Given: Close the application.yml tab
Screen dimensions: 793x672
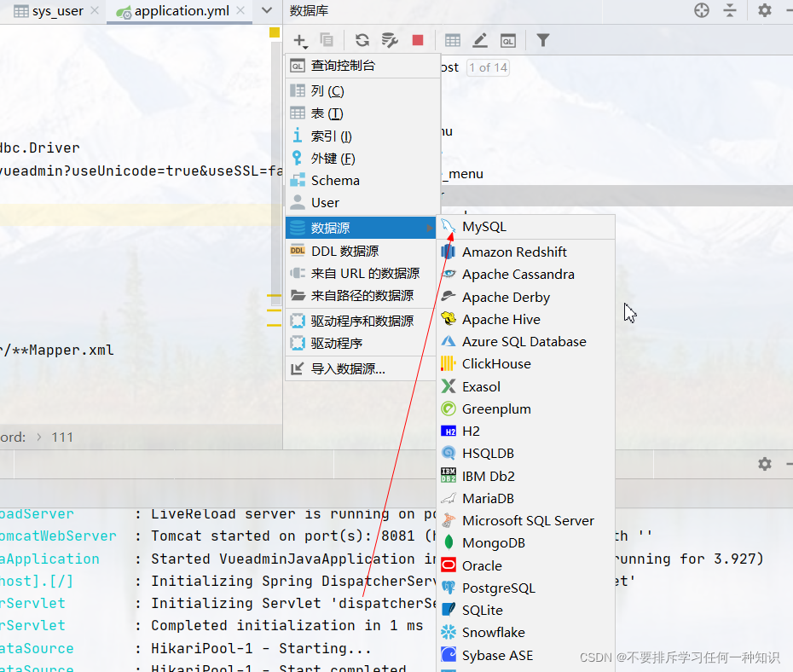Looking at the screenshot, I should coord(240,10).
